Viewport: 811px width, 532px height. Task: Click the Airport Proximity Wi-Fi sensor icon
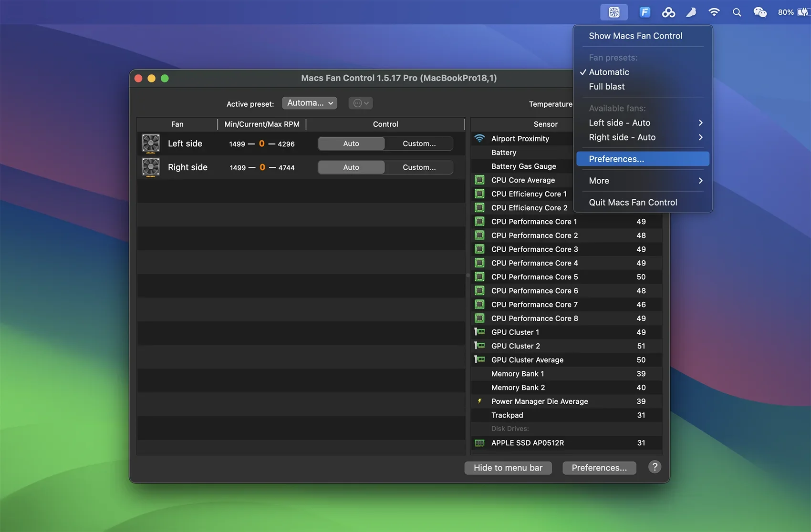[479, 138]
